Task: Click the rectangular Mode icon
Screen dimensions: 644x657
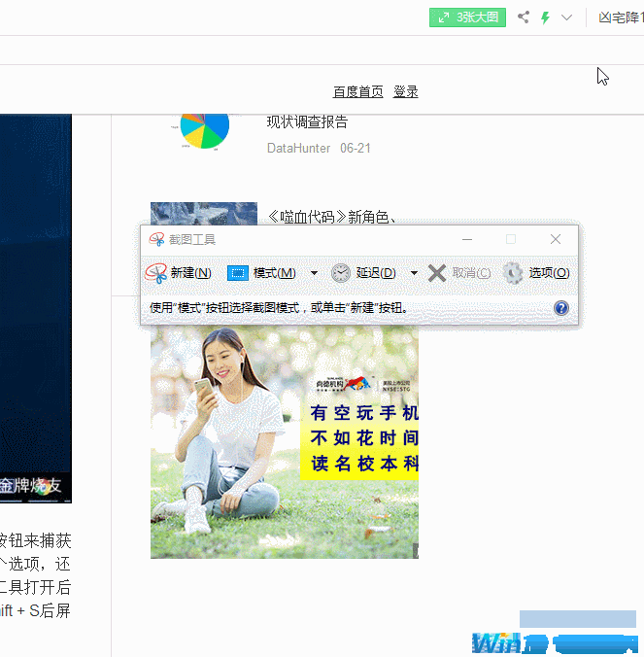Action: point(238,273)
